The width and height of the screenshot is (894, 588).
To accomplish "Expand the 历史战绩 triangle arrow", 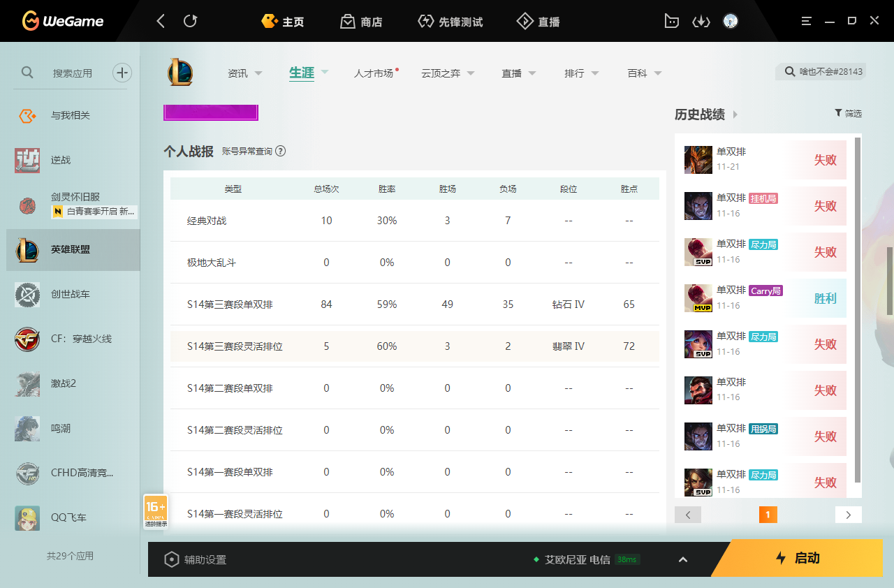I will click(x=735, y=115).
